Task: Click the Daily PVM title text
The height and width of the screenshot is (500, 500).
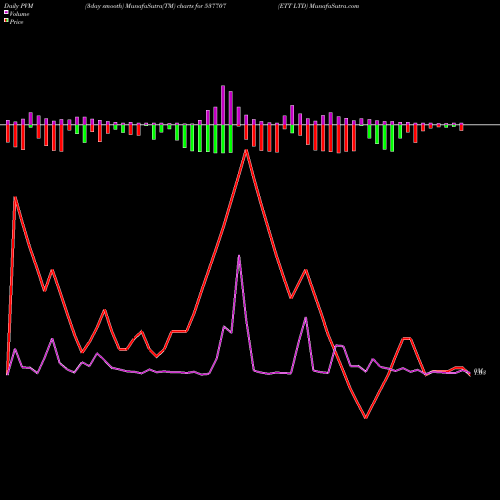Action: [x=19, y=6]
